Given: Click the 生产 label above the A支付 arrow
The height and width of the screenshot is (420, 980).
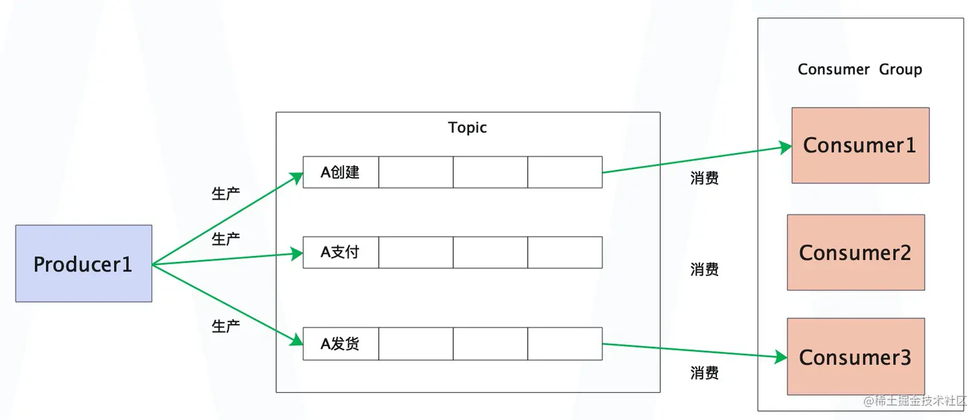Looking at the screenshot, I should [226, 239].
